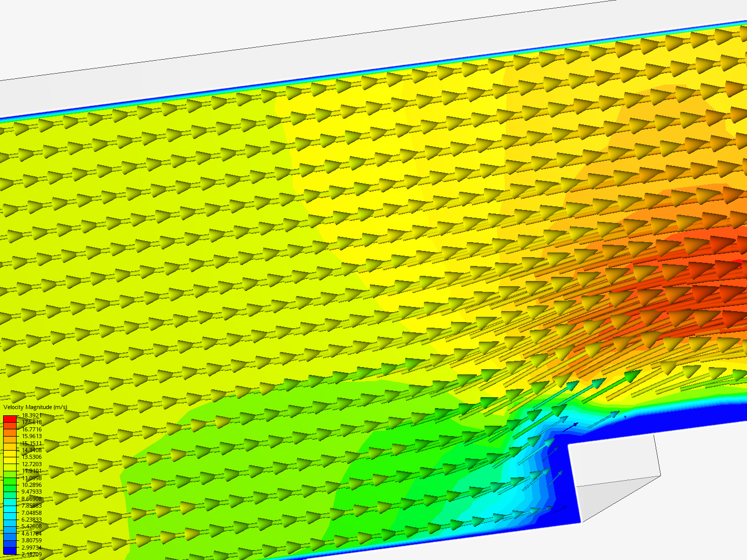Select the 7.04858 legend value
747x560 pixels.
tap(32, 513)
